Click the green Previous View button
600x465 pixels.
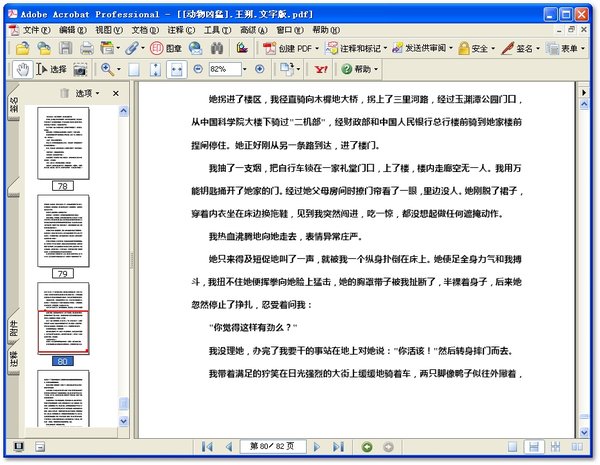[367, 447]
